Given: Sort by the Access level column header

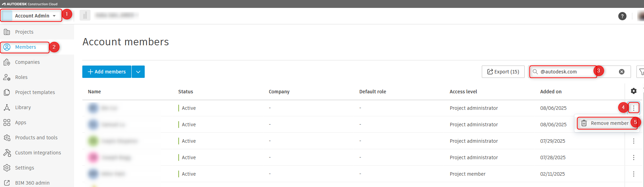Looking at the screenshot, I should [463, 92].
